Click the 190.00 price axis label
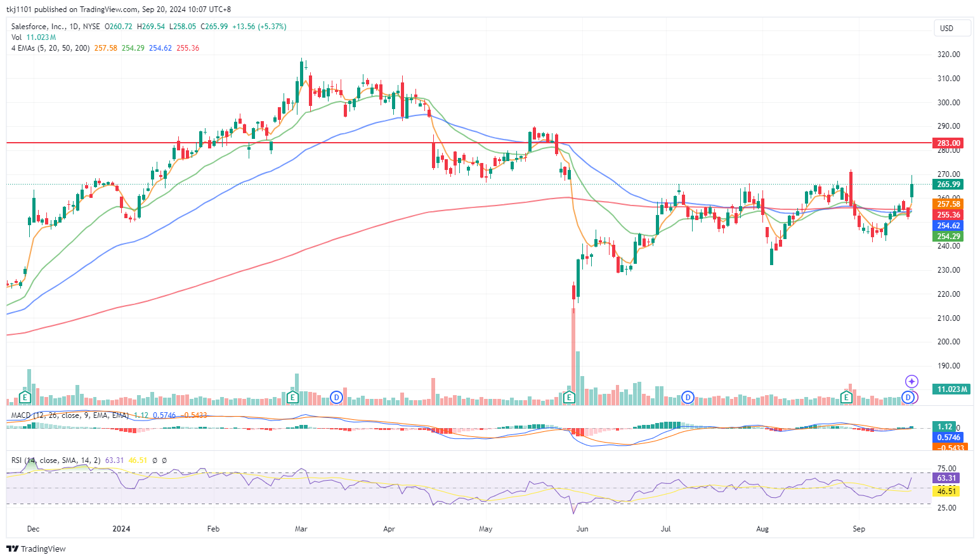The height and width of the screenshot is (560, 980). tap(948, 366)
